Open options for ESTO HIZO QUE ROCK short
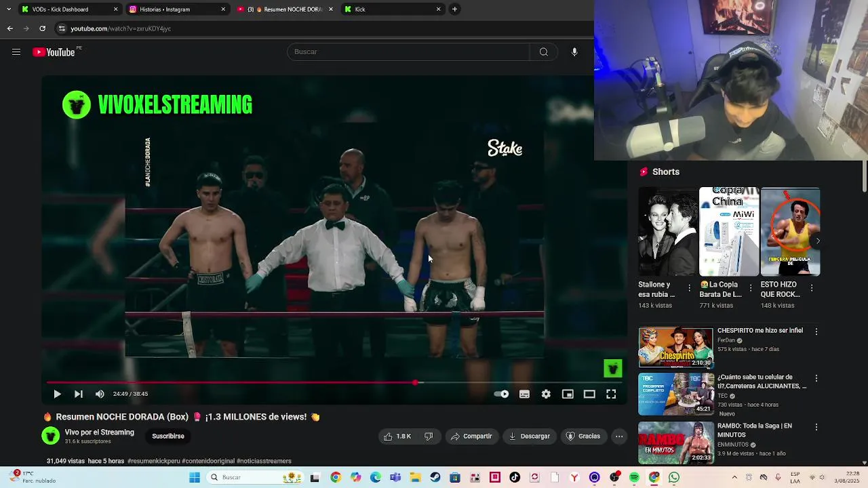868x488 pixels. pyautogui.click(x=812, y=288)
